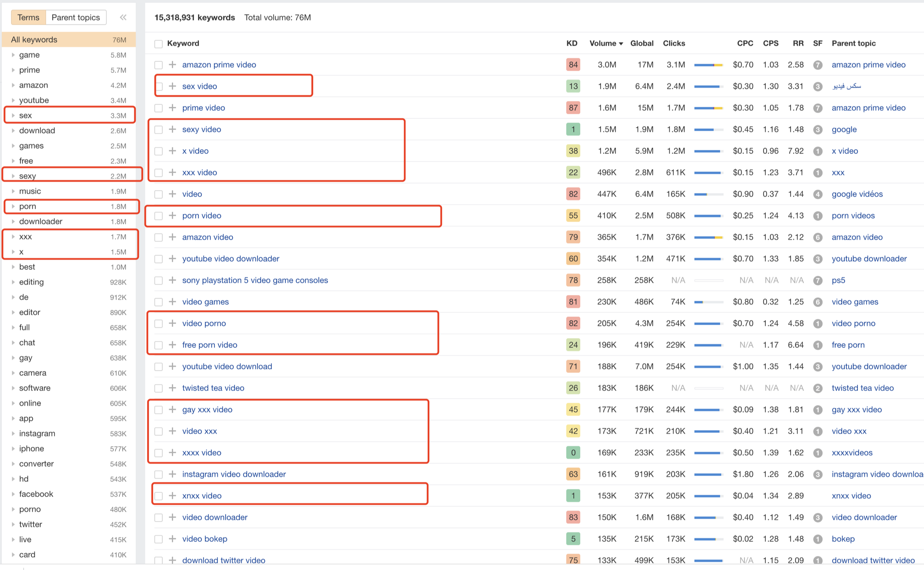The image size is (924, 570).
Task: Click SF badge in twisted tea video row
Action: pyautogui.click(x=817, y=388)
